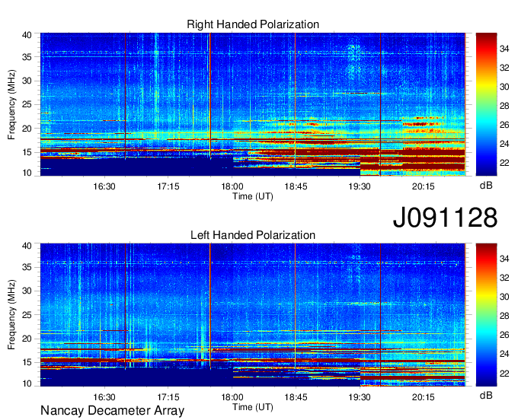Click "Time (UT)" label under the bottom plot
The width and height of the screenshot is (518, 420).
253,407
